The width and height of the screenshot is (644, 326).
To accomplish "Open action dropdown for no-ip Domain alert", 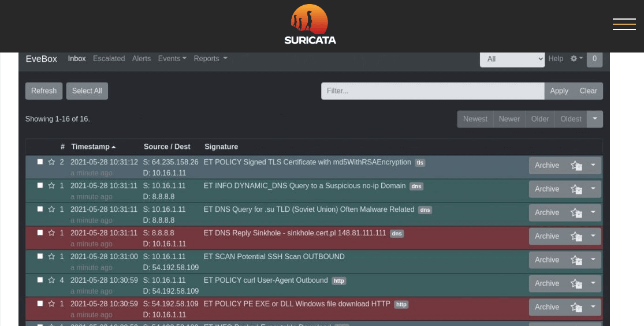I will click(x=593, y=189).
